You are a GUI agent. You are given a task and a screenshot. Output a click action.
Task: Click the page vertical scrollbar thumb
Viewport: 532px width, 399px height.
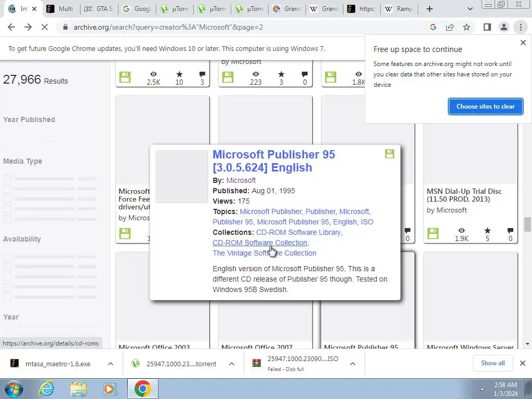pyautogui.click(x=527, y=224)
